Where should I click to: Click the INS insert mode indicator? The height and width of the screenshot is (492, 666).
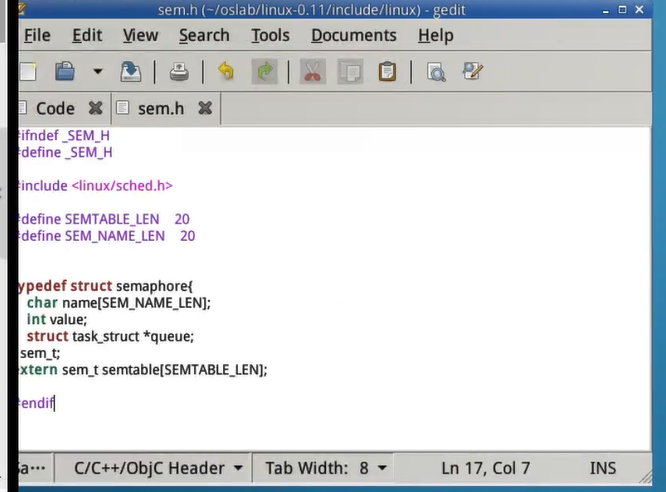(603, 468)
